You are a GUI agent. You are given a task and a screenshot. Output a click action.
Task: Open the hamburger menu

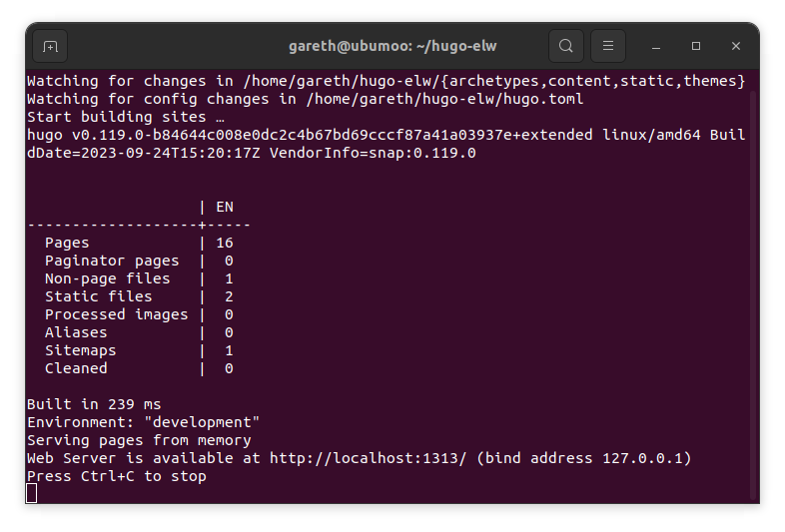(x=608, y=46)
